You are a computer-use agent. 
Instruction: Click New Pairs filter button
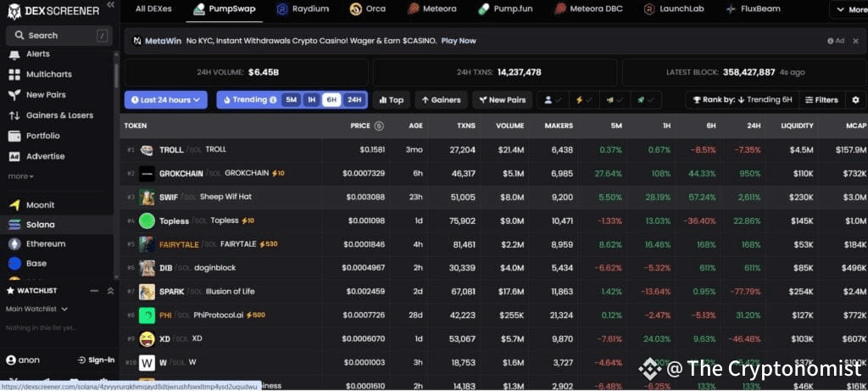click(x=502, y=100)
